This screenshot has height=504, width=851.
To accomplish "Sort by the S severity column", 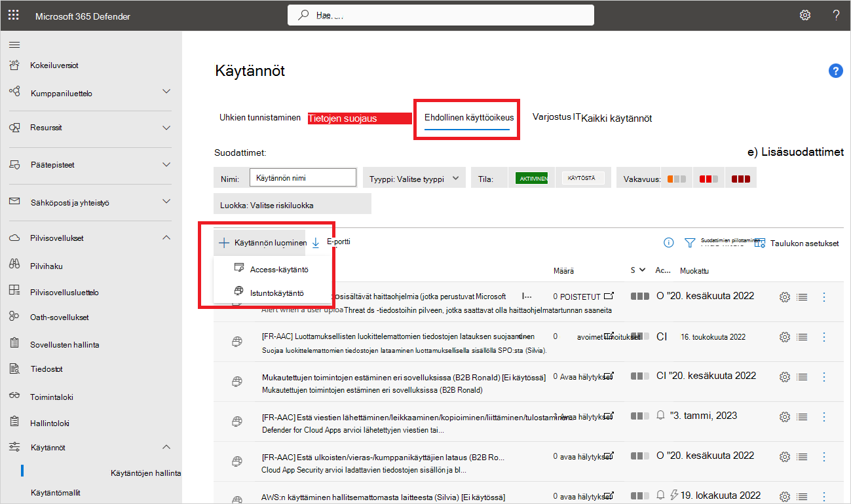I will (x=638, y=270).
